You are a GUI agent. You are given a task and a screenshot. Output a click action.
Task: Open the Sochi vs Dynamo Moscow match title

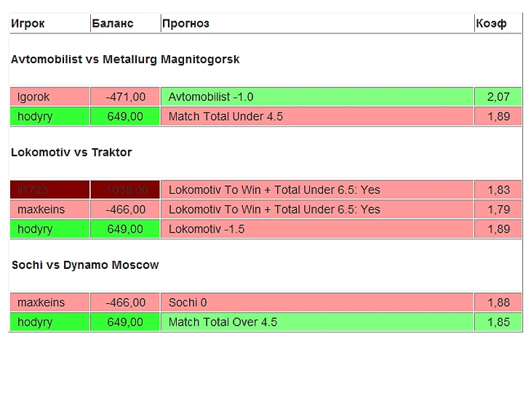(85, 265)
